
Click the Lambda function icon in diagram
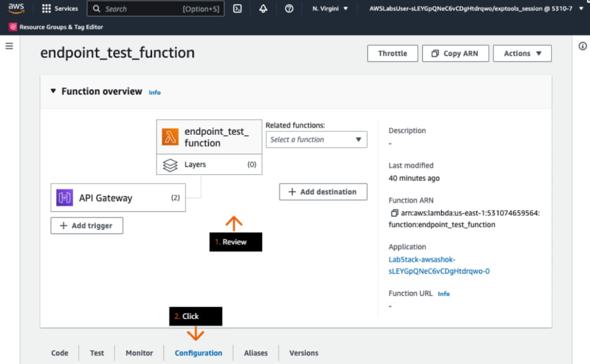click(x=170, y=137)
